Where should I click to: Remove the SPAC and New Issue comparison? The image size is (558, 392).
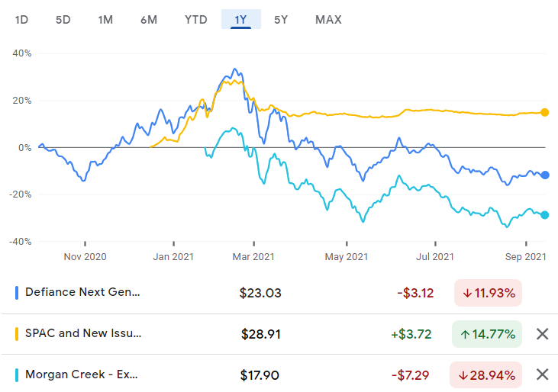pyautogui.click(x=542, y=333)
